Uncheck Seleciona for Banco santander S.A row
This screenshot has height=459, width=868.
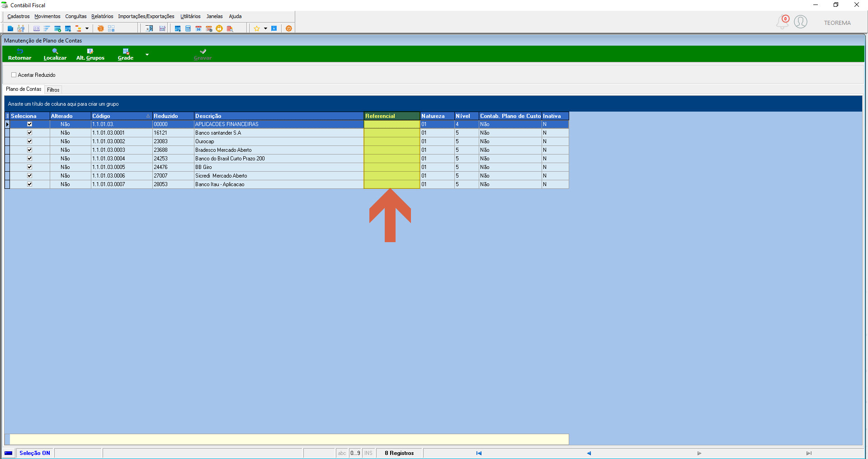(30, 133)
